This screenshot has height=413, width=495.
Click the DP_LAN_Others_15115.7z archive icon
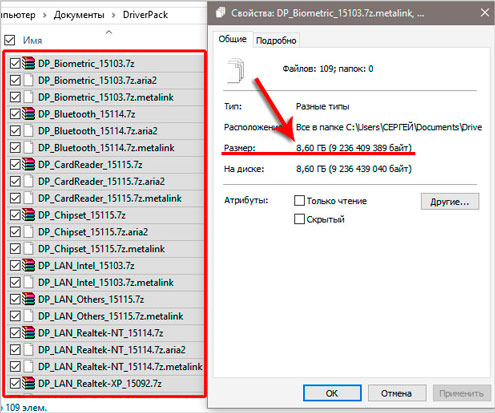coord(29,299)
